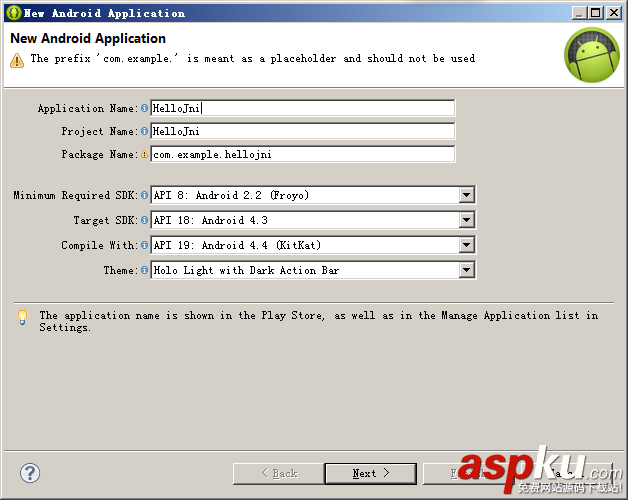Screen dimensions: 628x500
Task: Open the Compile With dropdown list
Action: (x=466, y=245)
